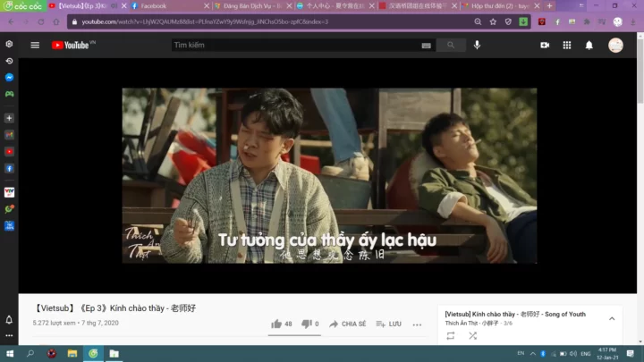Switch to the Facebook tab

(x=171, y=5)
